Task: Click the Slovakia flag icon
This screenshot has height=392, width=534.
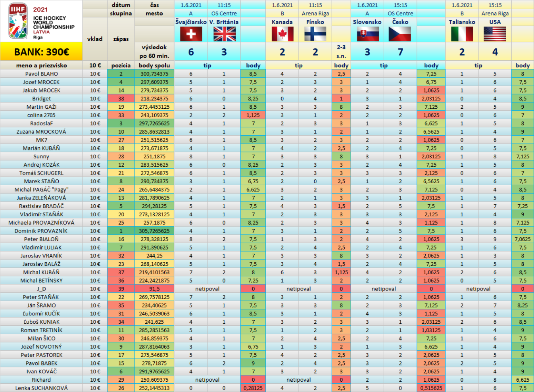Action: (367, 34)
